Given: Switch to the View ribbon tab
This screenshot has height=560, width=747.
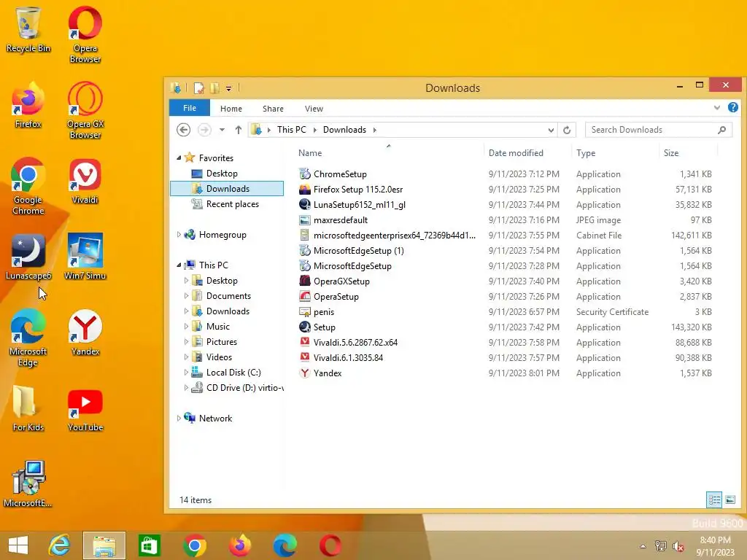Looking at the screenshot, I should [x=314, y=109].
